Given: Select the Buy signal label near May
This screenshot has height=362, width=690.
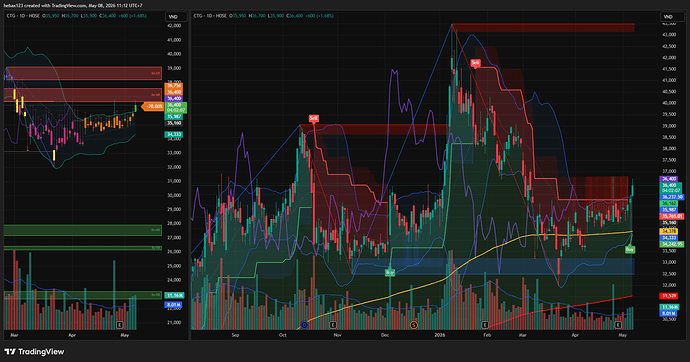Looking at the screenshot, I should [x=630, y=249].
